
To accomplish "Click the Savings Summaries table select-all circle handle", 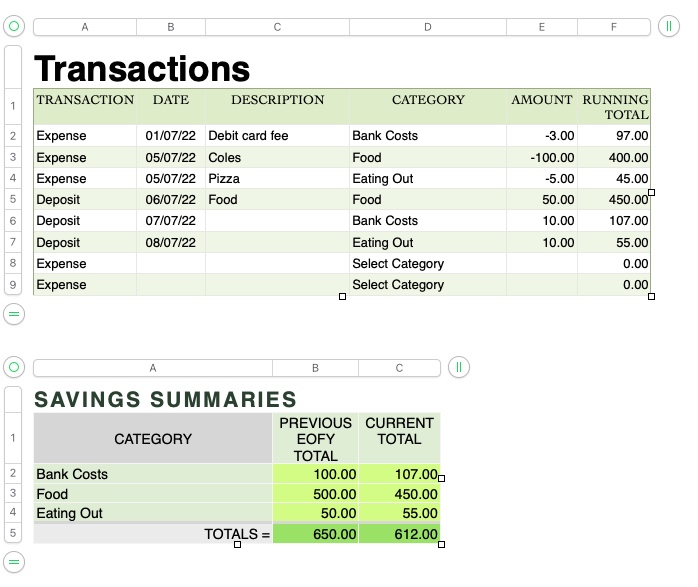I will [x=14, y=367].
